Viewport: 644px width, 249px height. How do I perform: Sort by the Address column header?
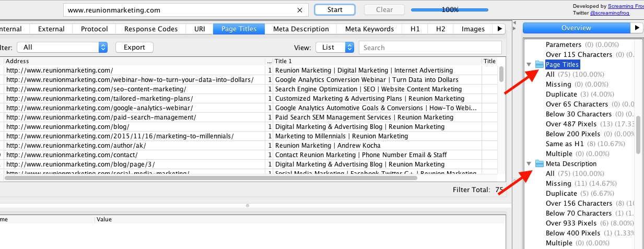(x=135, y=61)
